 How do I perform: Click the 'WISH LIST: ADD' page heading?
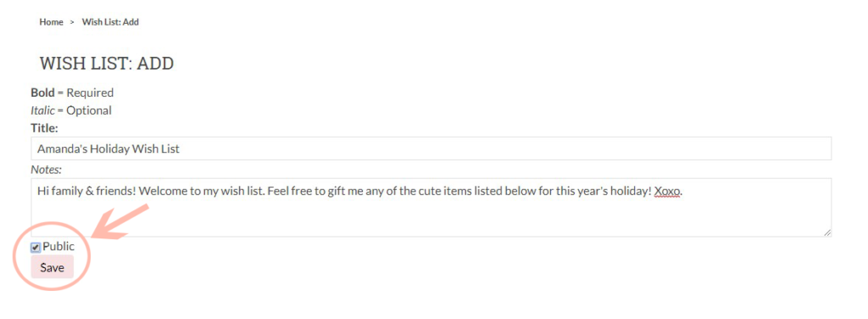(x=106, y=63)
